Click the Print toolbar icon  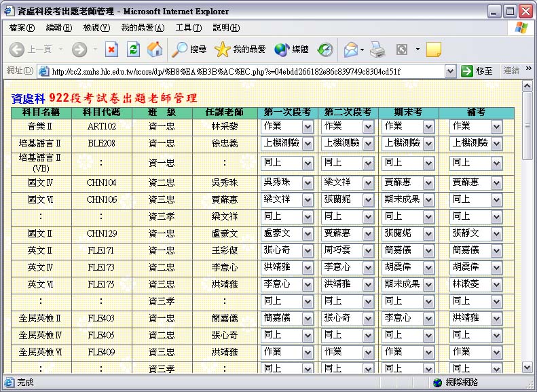(377, 50)
